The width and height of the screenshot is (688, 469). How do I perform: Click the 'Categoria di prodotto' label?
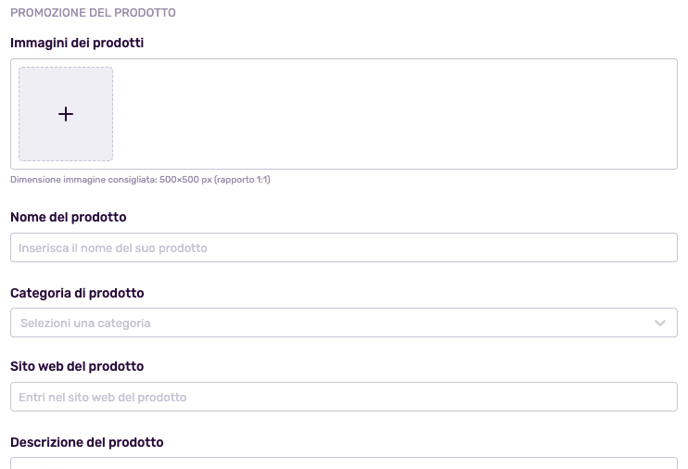coord(77,293)
